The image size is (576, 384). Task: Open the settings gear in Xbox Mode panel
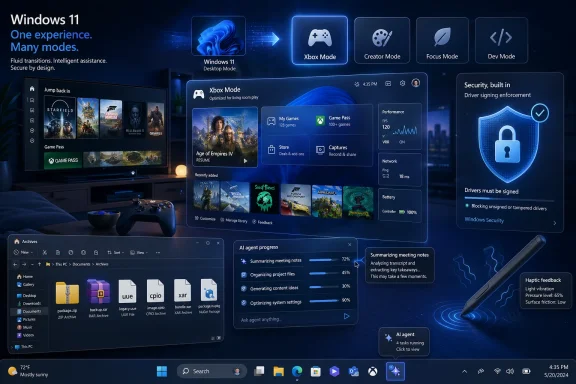point(402,83)
